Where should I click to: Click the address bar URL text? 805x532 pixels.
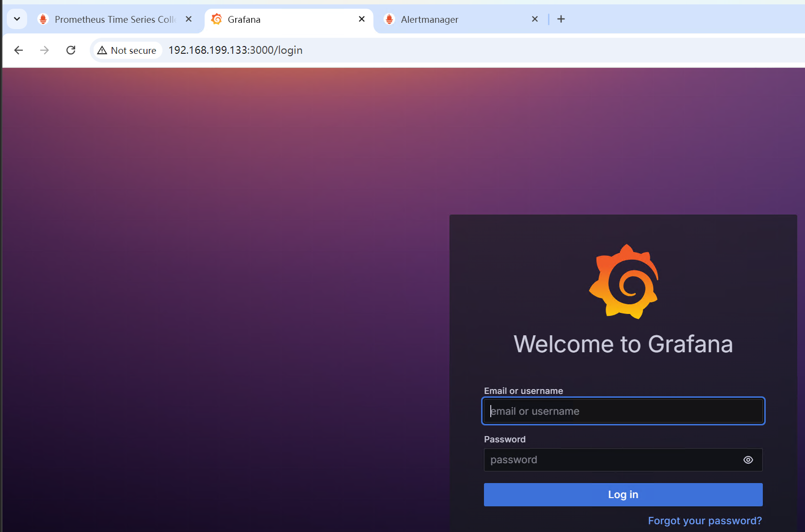(x=235, y=50)
